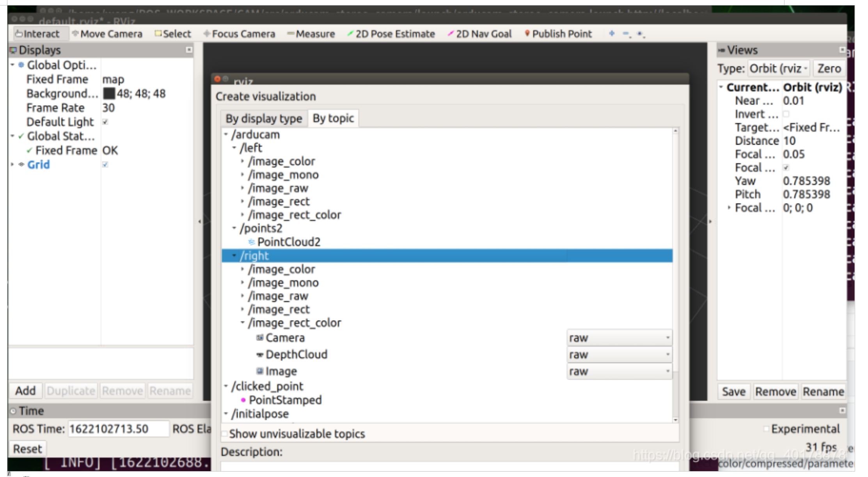Uncheck the Grid display checkbox
This screenshot has width=868, height=477.
click(x=105, y=164)
